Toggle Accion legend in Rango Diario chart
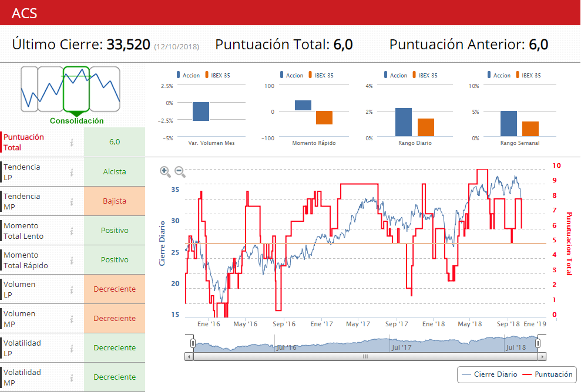The image size is (581, 392). (395, 75)
